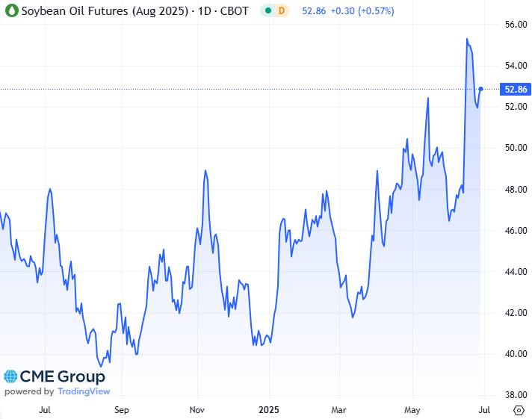The image size is (532, 419).
Task: Click the Soybean Oil Futures (Aug 2025) title
Action: click(x=105, y=11)
